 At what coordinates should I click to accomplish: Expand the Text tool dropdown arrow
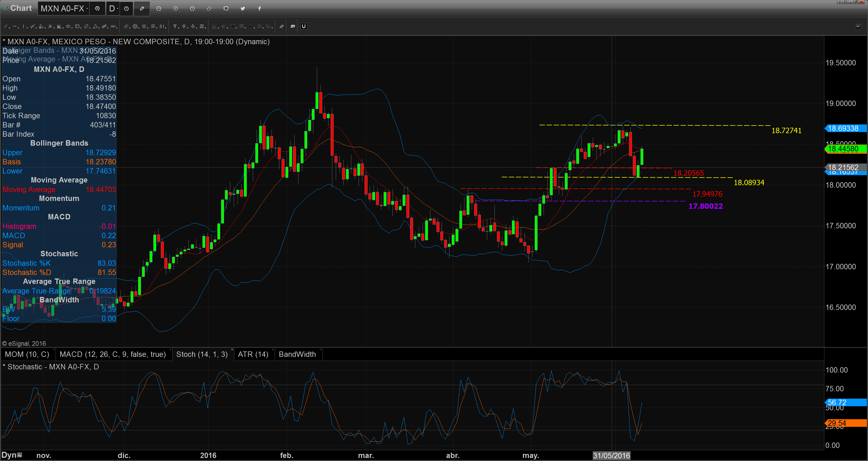pyautogui.click(x=179, y=28)
